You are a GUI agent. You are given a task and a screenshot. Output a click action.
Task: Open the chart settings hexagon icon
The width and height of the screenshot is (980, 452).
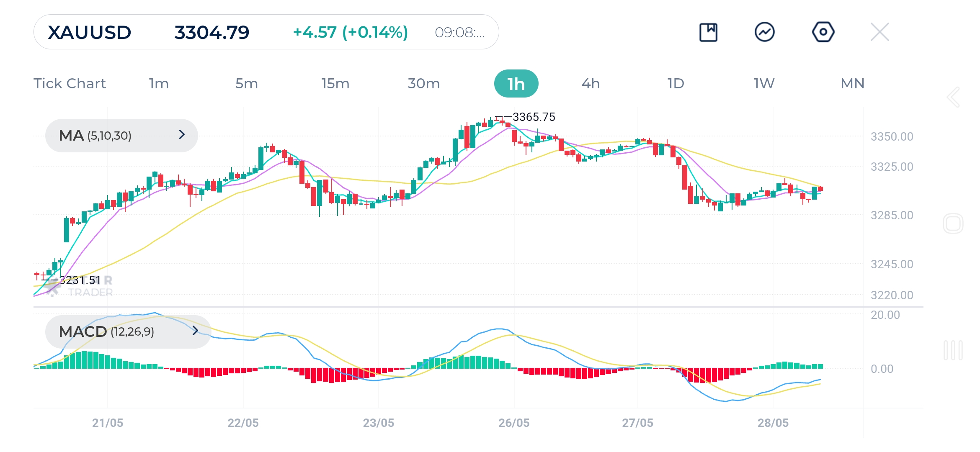[823, 31]
